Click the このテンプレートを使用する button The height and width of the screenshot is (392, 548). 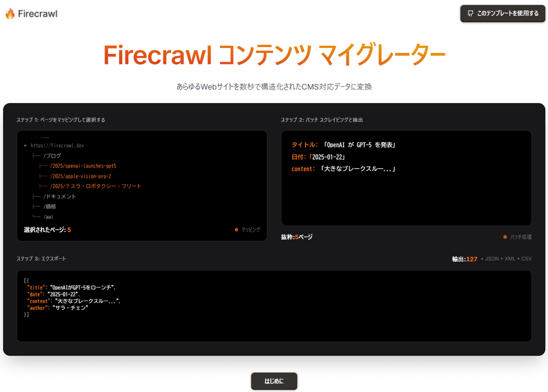tap(502, 13)
